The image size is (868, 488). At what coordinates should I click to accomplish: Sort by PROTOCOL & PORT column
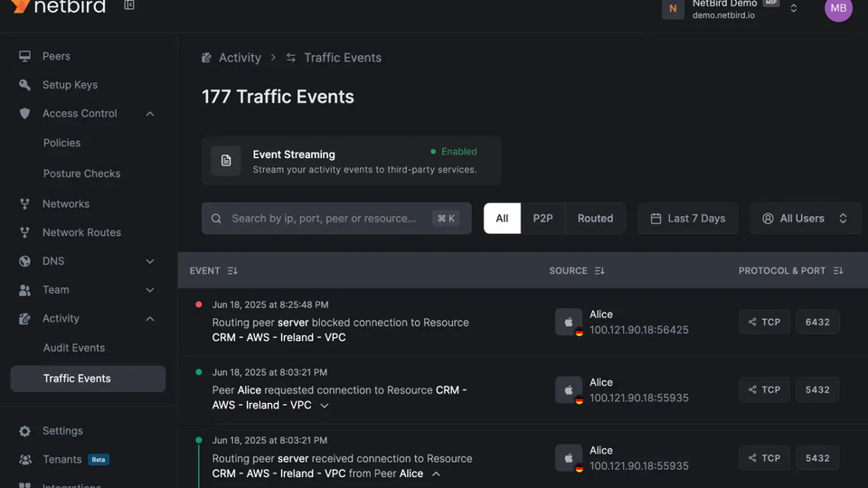791,270
